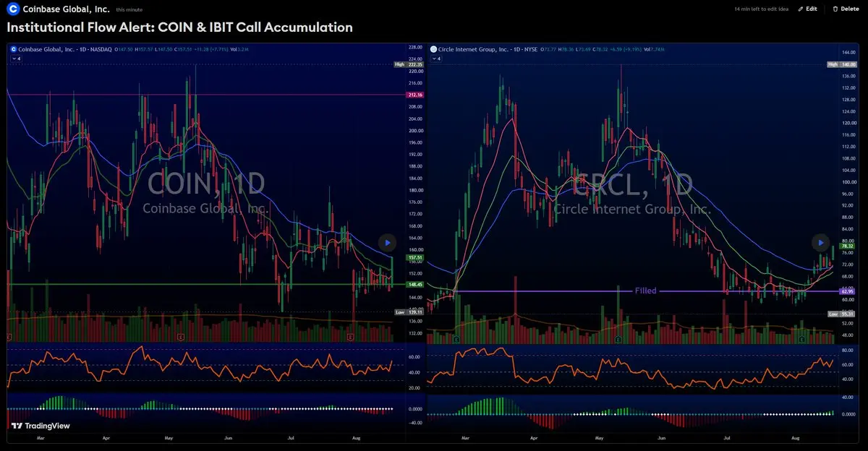Click the COIN earnings marker near August

350,338
